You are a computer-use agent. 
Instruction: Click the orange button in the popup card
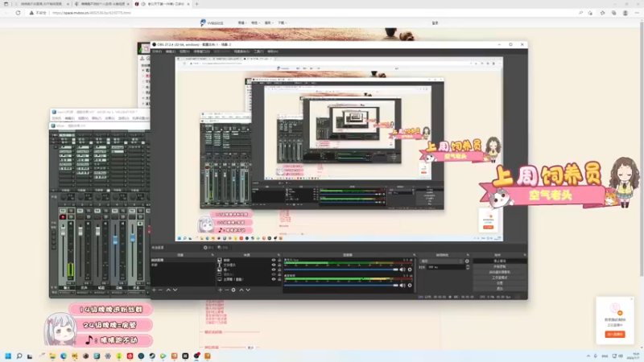coord(615,335)
